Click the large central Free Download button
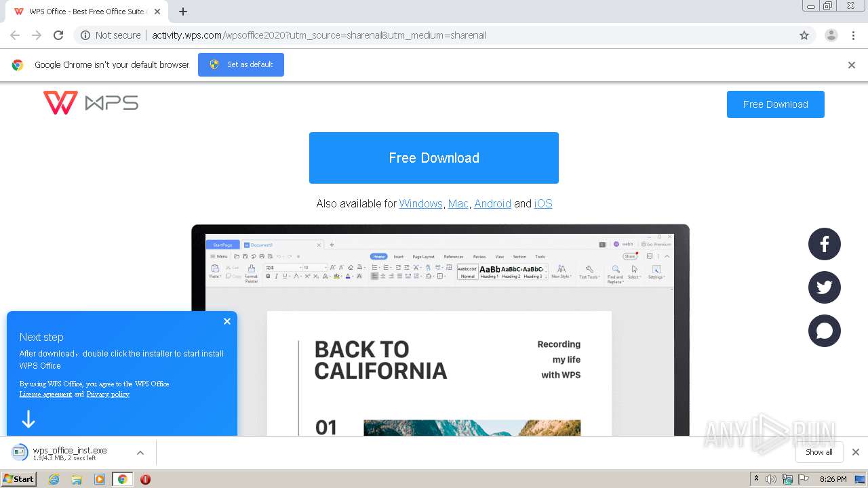This screenshot has width=868, height=488. (434, 158)
